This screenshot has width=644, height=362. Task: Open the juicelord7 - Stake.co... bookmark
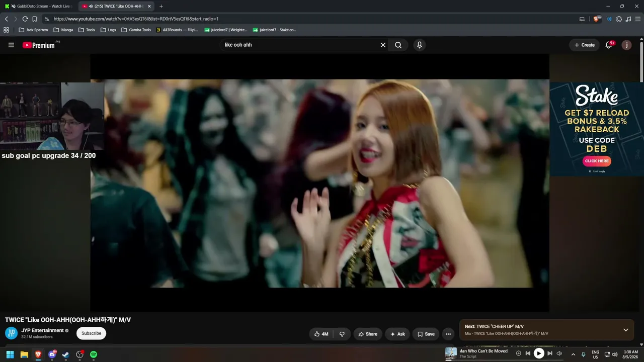(x=275, y=30)
